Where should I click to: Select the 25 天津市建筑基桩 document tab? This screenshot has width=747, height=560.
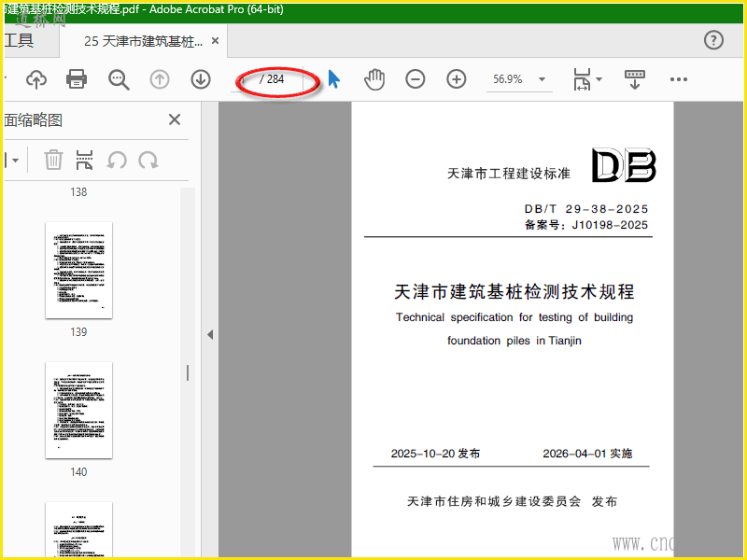[143, 41]
